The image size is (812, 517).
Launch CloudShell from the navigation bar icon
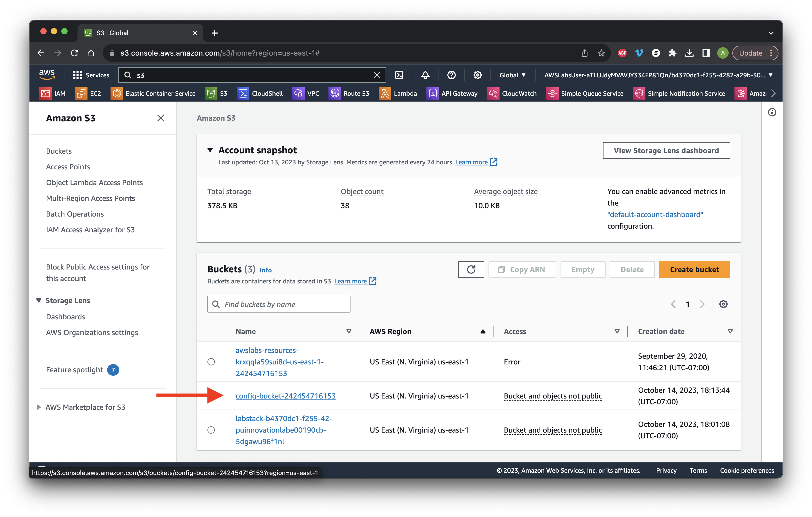point(399,75)
